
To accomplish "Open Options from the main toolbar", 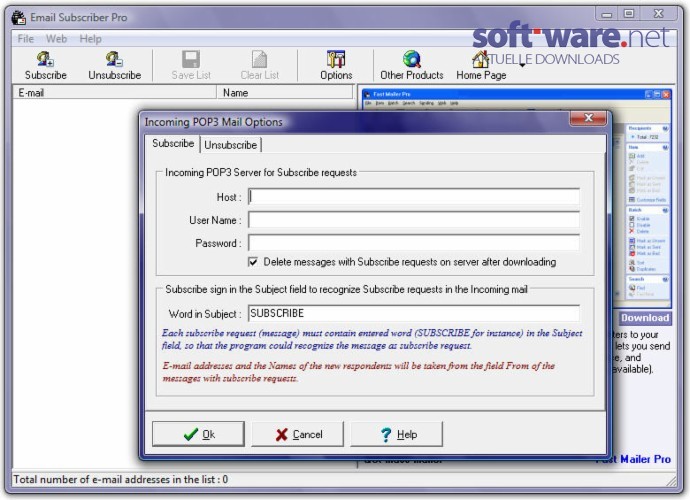I will 336,66.
